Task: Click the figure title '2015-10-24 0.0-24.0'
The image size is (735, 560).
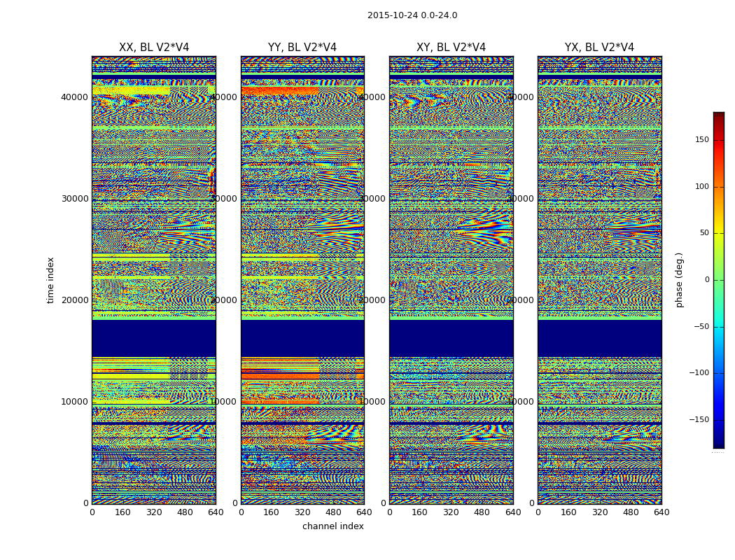Action: click(412, 15)
